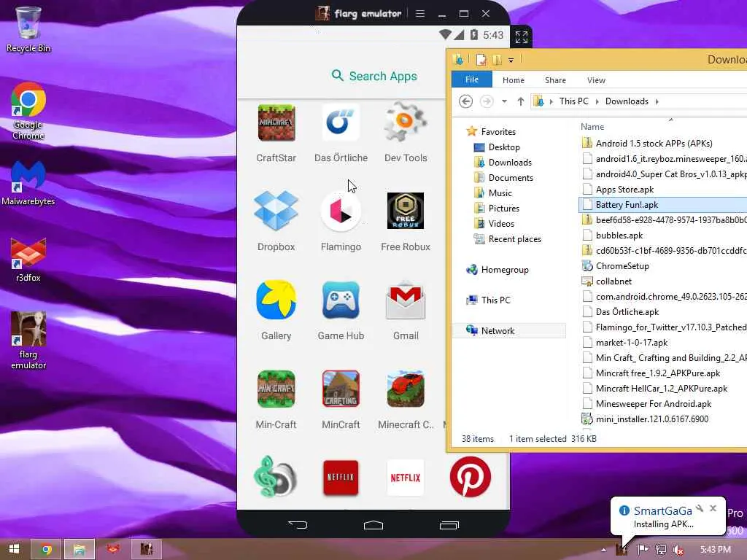Go back in File Explorer
747x560 pixels.
(x=465, y=101)
